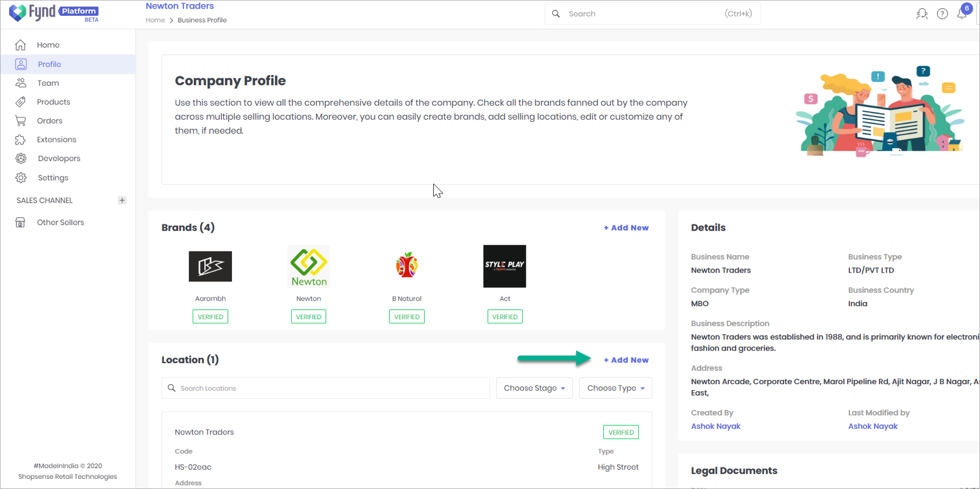This screenshot has width=980, height=489.
Task: Click VERIFIED badge under Aarambh
Action: (x=210, y=317)
